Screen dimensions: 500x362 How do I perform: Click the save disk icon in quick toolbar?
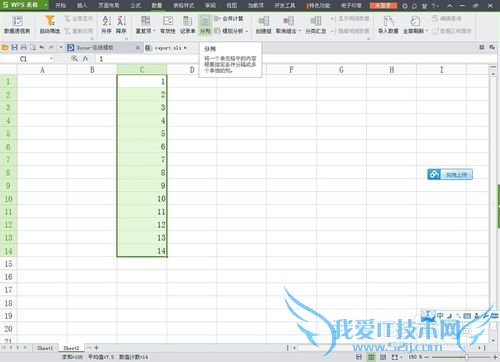14,48
